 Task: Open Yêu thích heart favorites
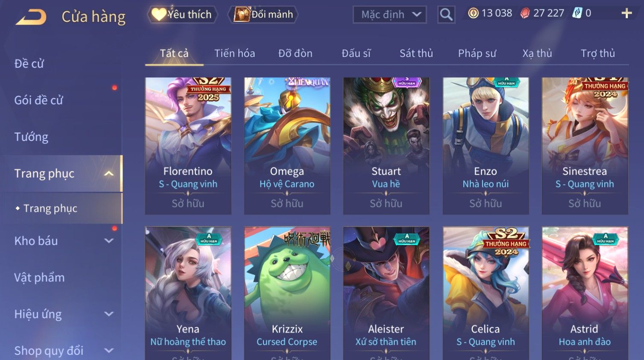click(x=182, y=15)
